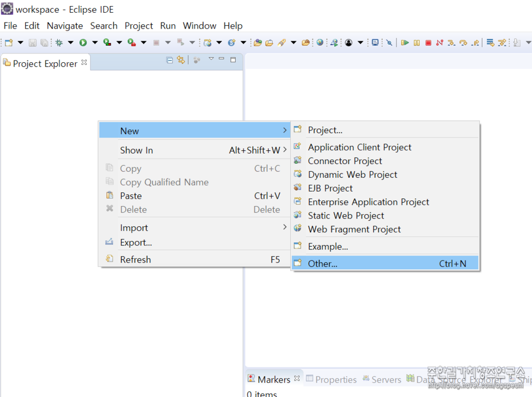Open the File menu

point(10,26)
